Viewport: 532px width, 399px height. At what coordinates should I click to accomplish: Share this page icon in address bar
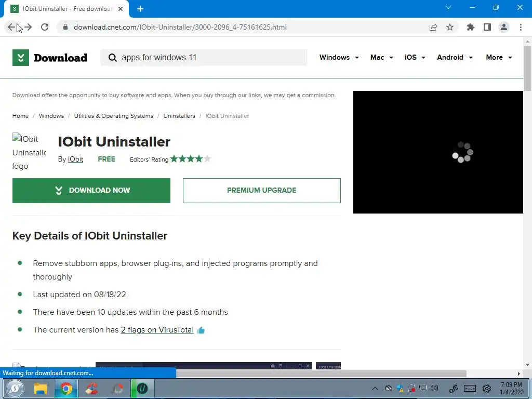click(x=433, y=27)
